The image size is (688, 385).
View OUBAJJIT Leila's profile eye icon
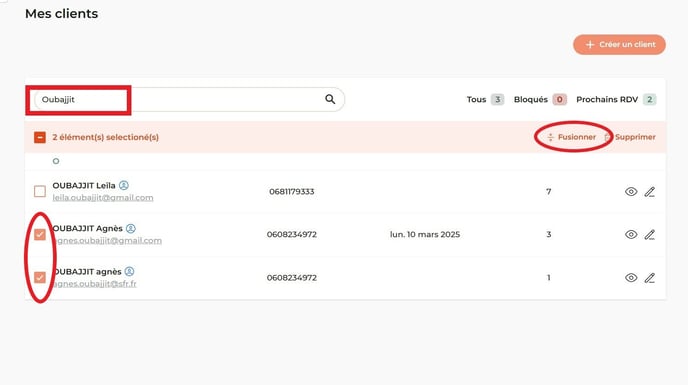pyautogui.click(x=631, y=192)
